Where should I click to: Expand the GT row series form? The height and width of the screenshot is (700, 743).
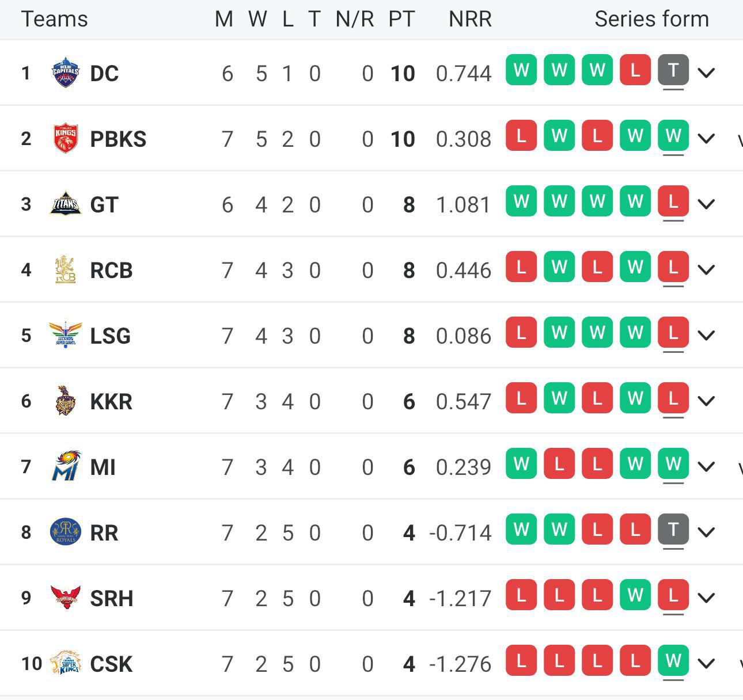(706, 204)
